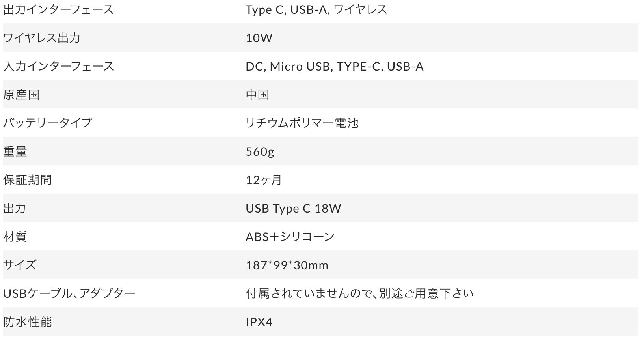Click the 'USB Type C 18W' value
The image size is (644, 340).
[x=293, y=208]
